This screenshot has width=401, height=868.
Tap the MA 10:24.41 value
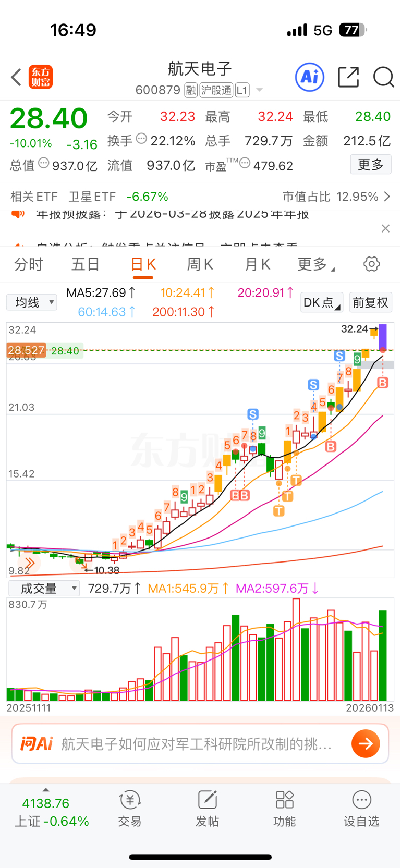(187, 292)
